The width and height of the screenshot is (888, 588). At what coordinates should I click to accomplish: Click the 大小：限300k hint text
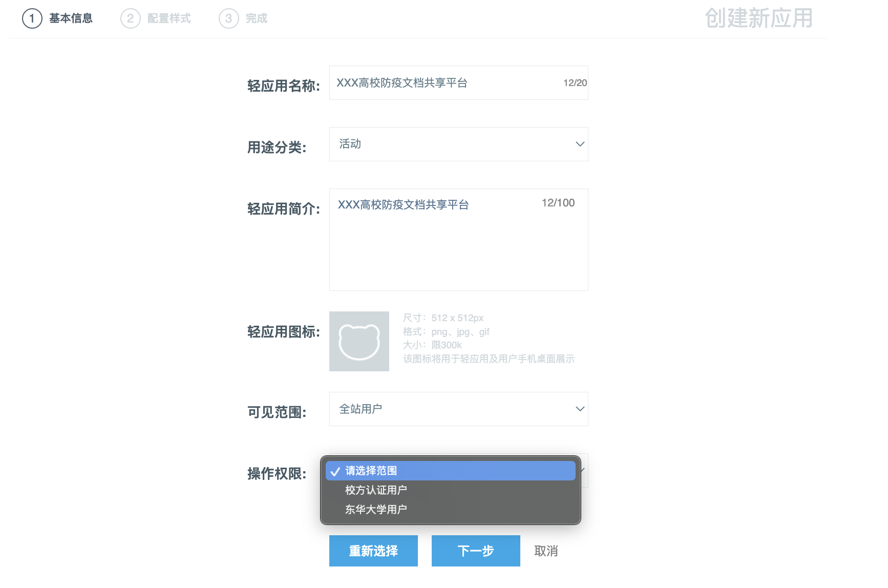[x=432, y=345]
